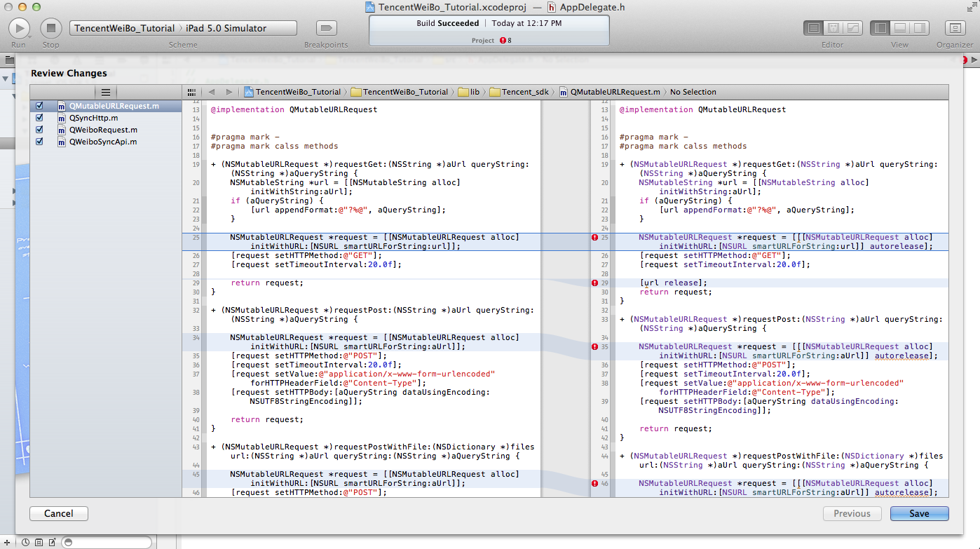
Task: Open the related files grid menu
Action: pyautogui.click(x=191, y=92)
